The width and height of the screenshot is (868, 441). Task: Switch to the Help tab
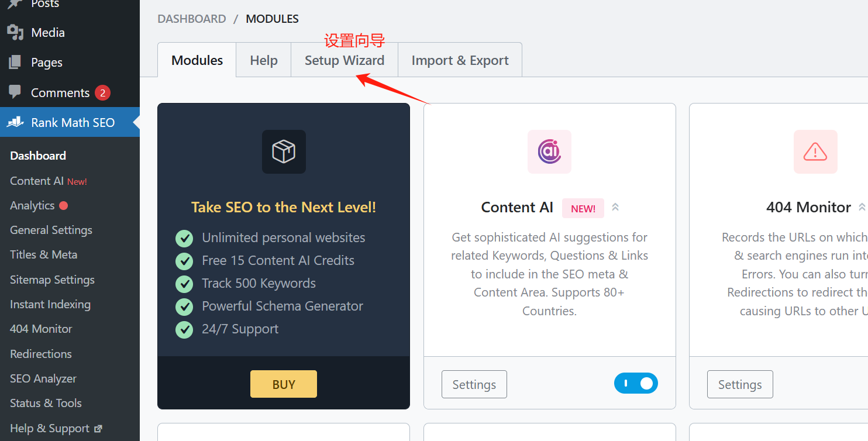(x=263, y=60)
